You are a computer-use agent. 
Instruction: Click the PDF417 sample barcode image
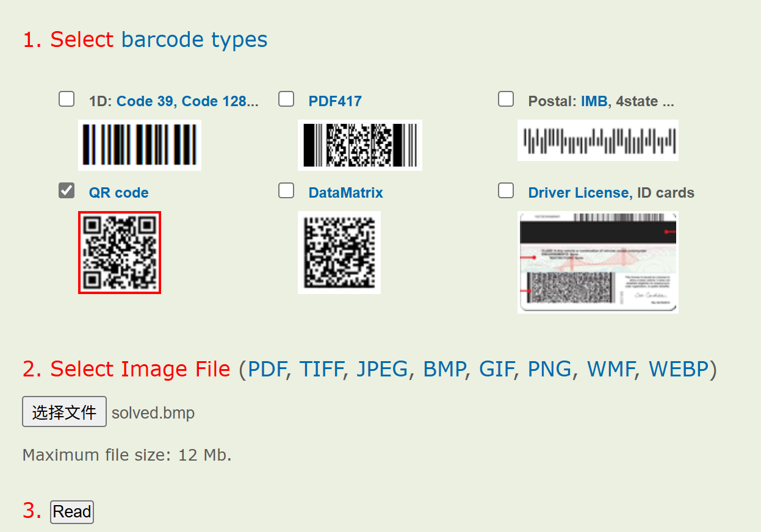pos(360,145)
